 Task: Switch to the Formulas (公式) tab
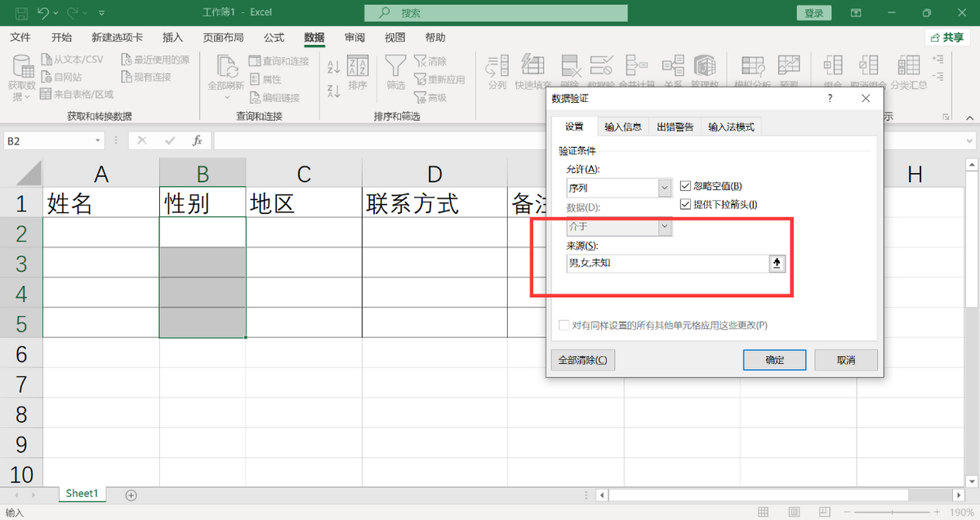click(x=274, y=38)
